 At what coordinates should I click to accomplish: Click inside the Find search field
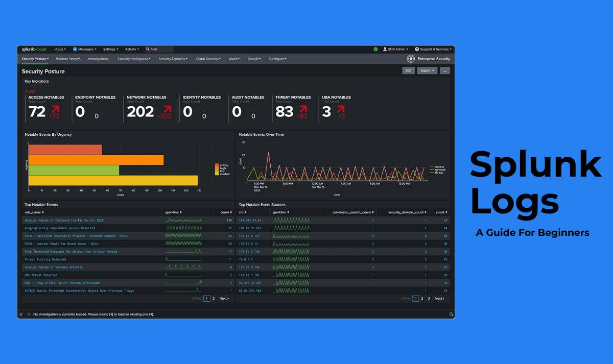pyautogui.click(x=160, y=49)
